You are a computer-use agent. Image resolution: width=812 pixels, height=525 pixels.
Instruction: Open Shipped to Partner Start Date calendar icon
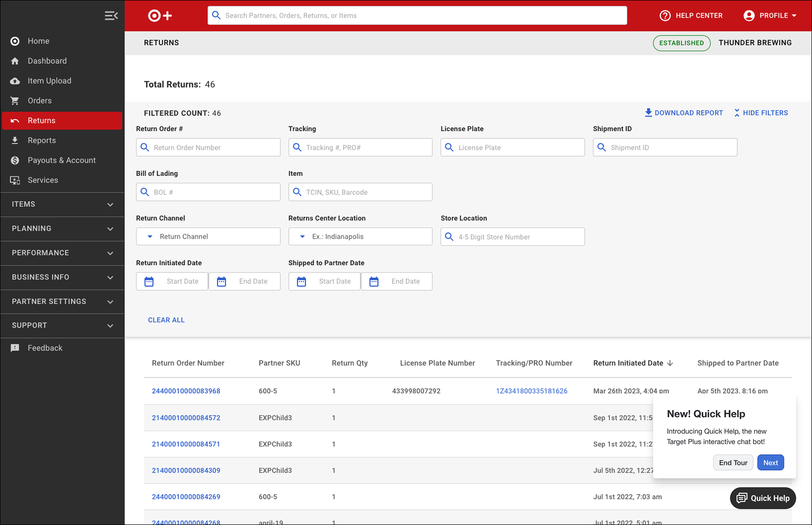coord(301,281)
